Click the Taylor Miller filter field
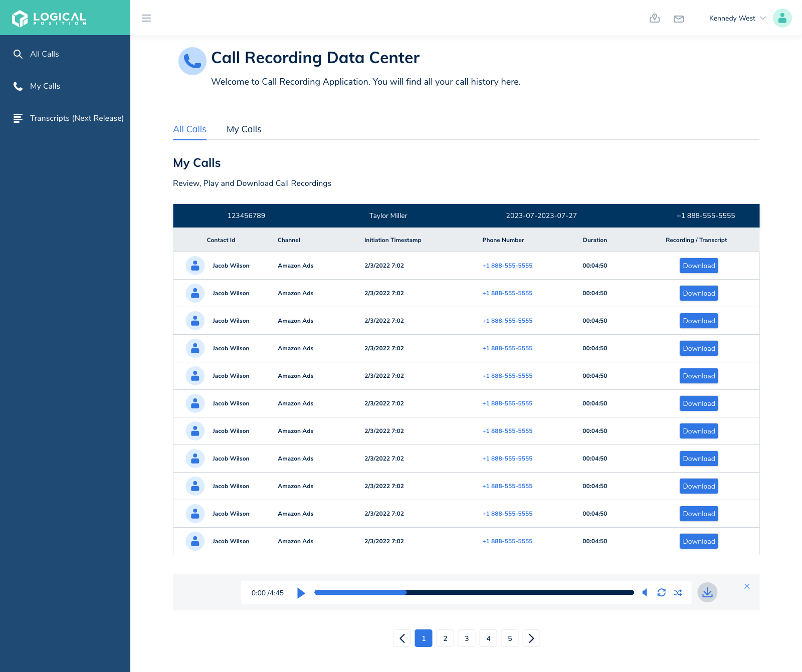The width and height of the screenshot is (802, 672). pos(388,215)
